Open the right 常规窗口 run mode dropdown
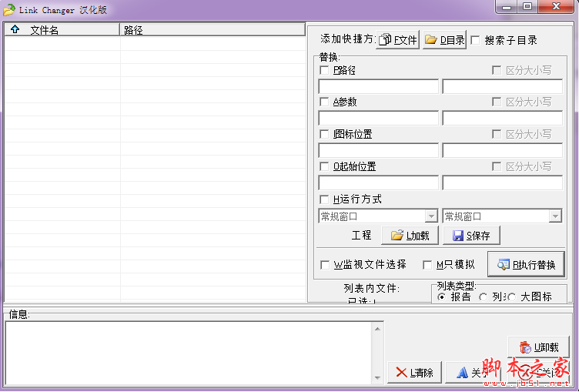Image resolution: width=579 pixels, height=392 pixels. point(555,216)
